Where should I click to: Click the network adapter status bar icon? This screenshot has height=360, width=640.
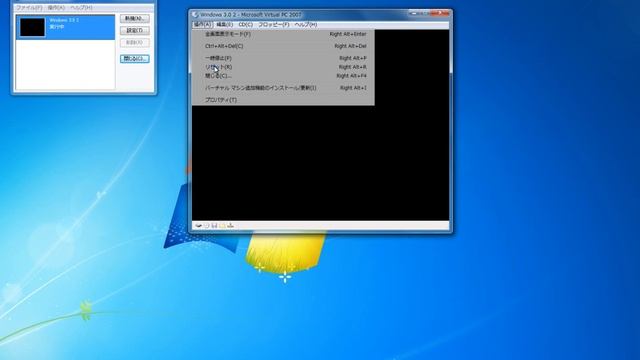[x=231, y=225]
